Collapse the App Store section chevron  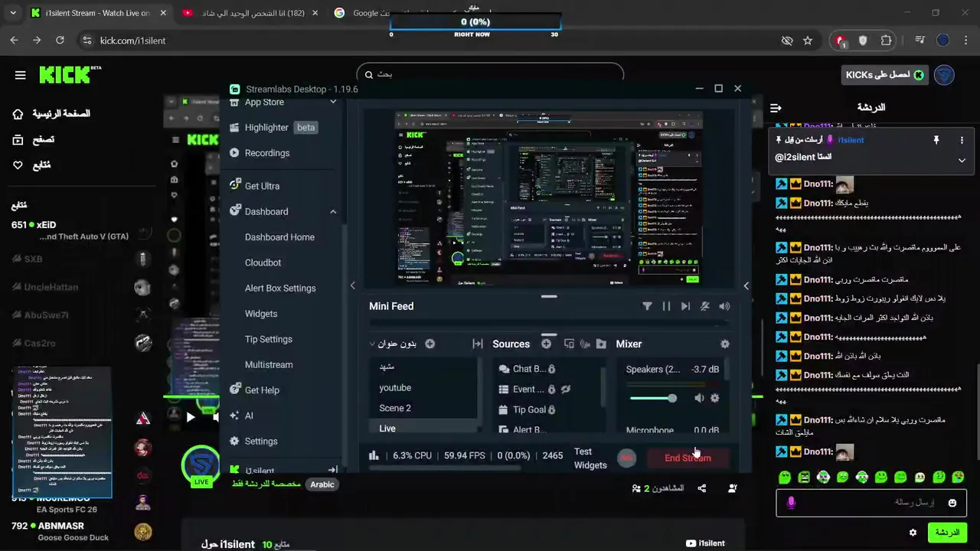(x=333, y=102)
